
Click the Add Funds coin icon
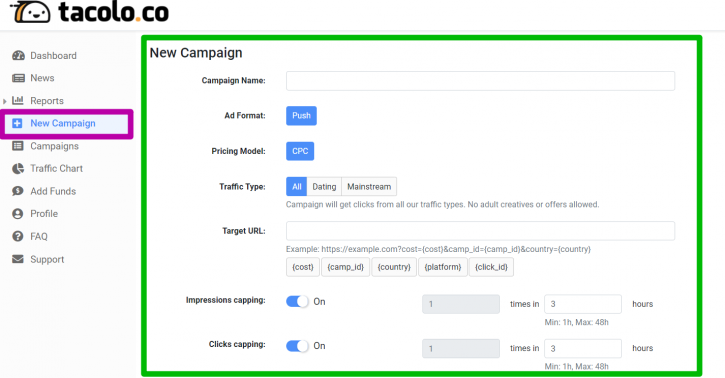click(18, 191)
